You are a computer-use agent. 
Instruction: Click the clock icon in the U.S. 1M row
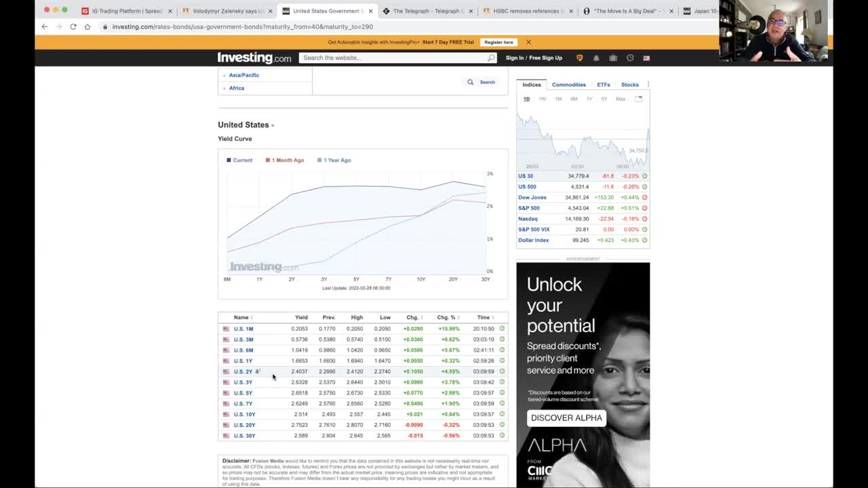click(x=502, y=329)
